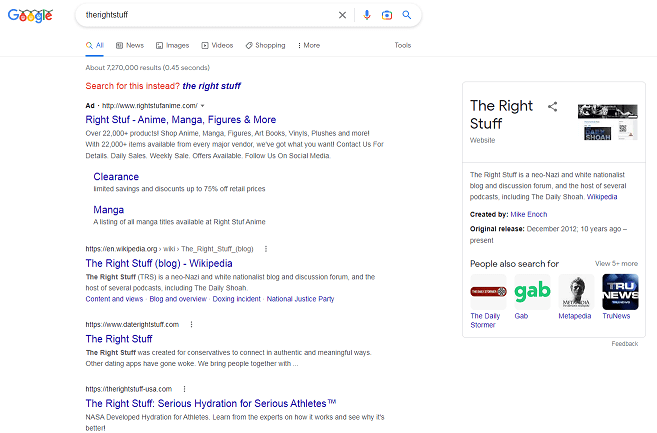This screenshot has width=657, height=433.
Task: Switch to the Videos tab
Action: click(x=217, y=45)
